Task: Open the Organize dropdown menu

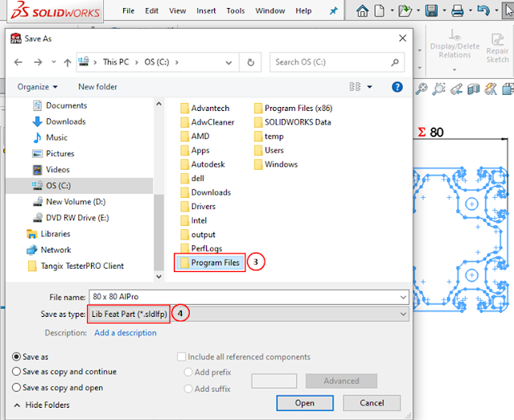Action: 37,87
